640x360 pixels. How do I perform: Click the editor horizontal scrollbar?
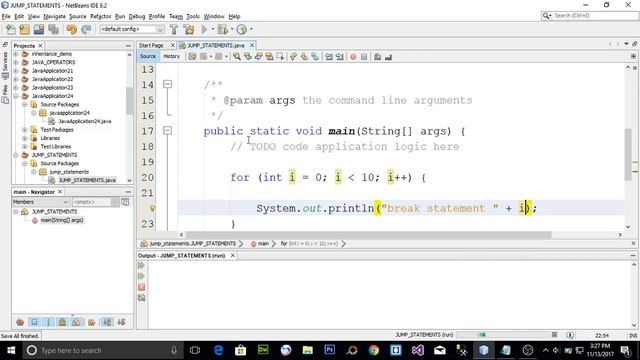[368, 235]
